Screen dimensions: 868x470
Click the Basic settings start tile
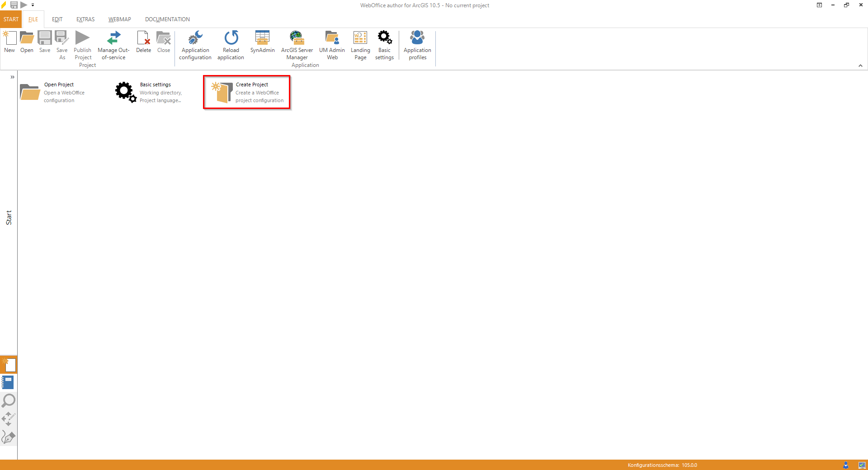[149, 92]
